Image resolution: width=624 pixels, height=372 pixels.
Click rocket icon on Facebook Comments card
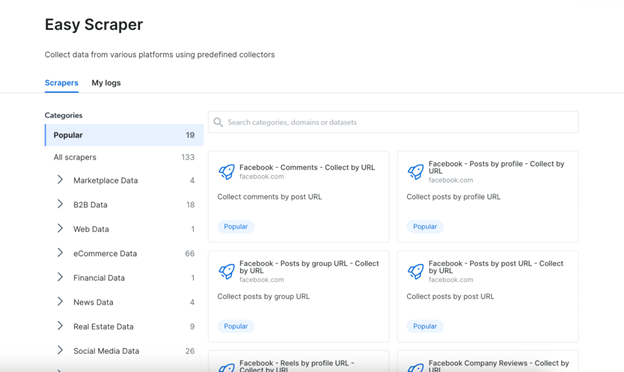click(x=226, y=172)
